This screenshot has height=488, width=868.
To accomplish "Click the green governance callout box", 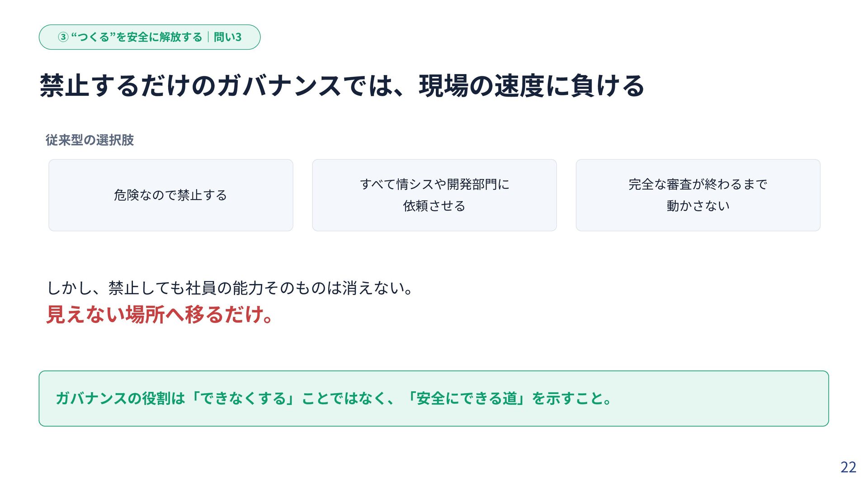I will pyautogui.click(x=434, y=399).
